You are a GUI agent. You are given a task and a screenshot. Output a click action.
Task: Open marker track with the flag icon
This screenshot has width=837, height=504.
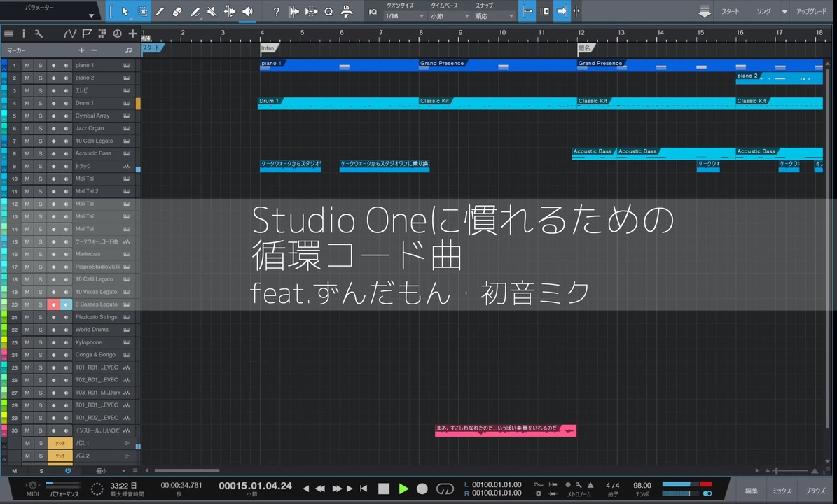tap(86, 34)
